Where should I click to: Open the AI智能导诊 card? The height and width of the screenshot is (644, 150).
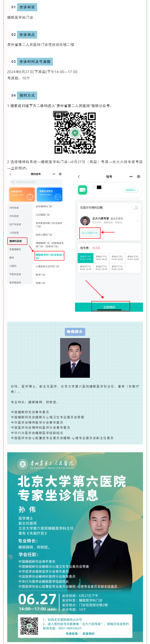click(22, 194)
